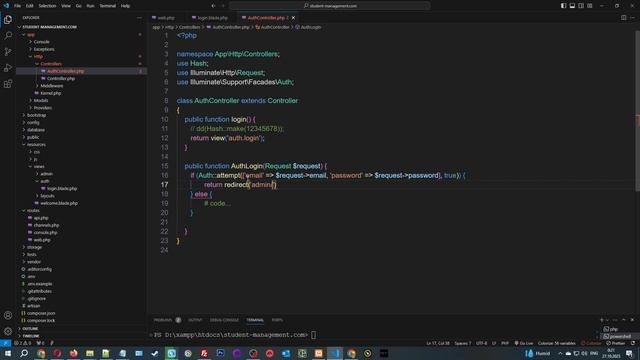Open the customize layout icon
This screenshot has width=640, height=360.
590,6
